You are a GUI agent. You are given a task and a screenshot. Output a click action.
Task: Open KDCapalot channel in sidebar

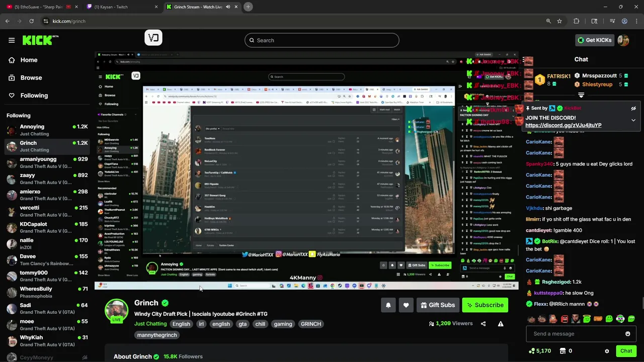[47, 227]
